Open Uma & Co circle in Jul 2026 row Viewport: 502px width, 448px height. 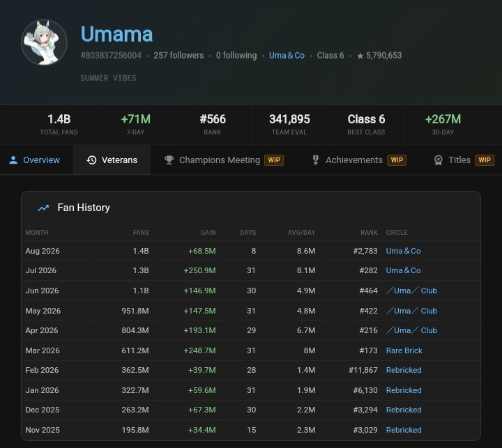(x=403, y=270)
